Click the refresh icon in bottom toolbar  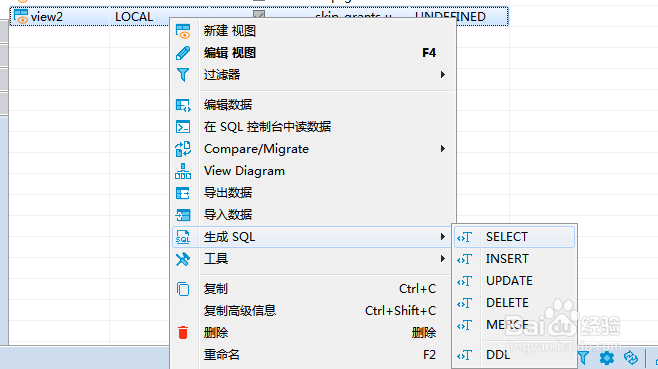(631, 358)
